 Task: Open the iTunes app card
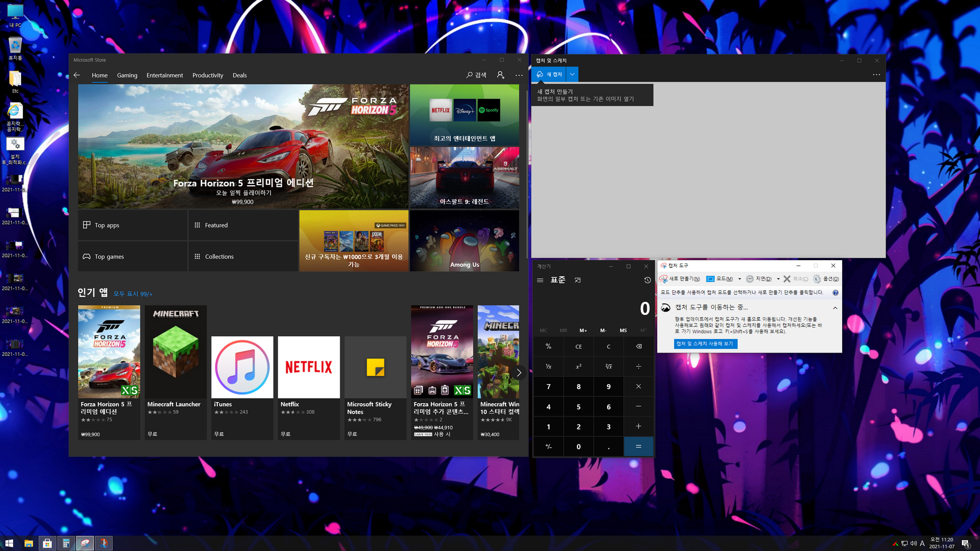click(242, 388)
